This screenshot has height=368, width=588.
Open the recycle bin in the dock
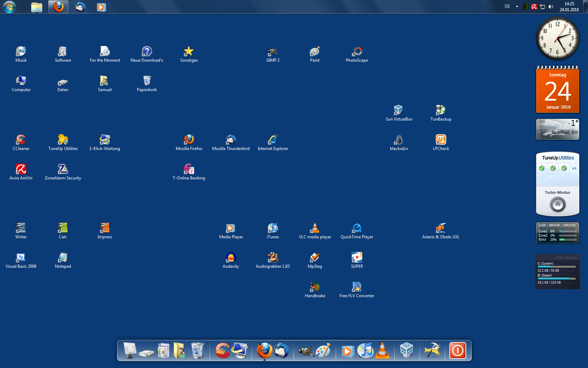pyautogui.click(x=197, y=350)
